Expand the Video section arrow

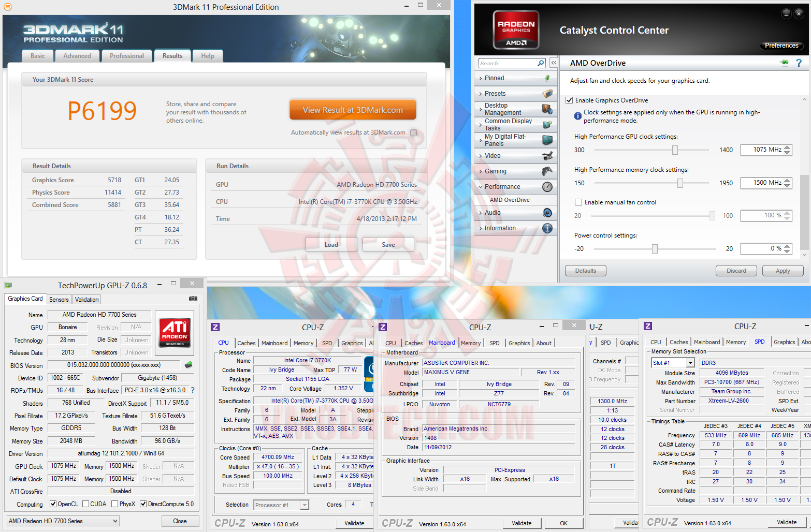coord(481,156)
